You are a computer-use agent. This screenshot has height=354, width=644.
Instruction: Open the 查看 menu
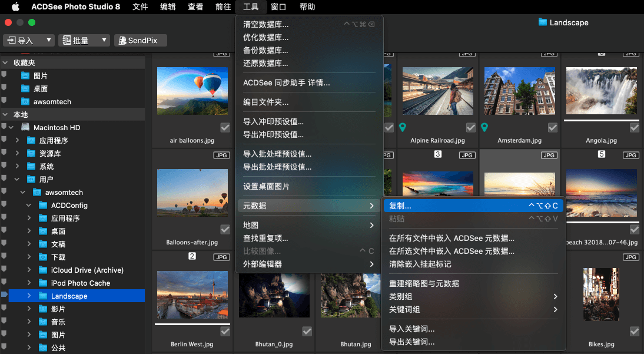click(x=195, y=6)
